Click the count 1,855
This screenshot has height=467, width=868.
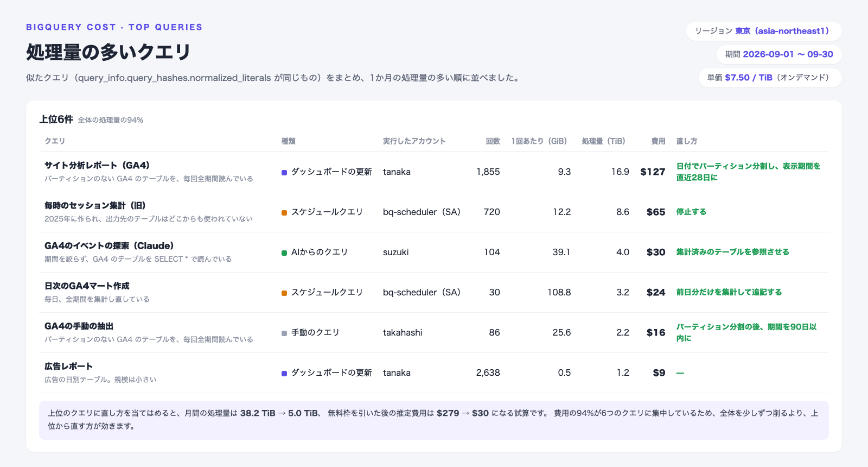coord(488,172)
